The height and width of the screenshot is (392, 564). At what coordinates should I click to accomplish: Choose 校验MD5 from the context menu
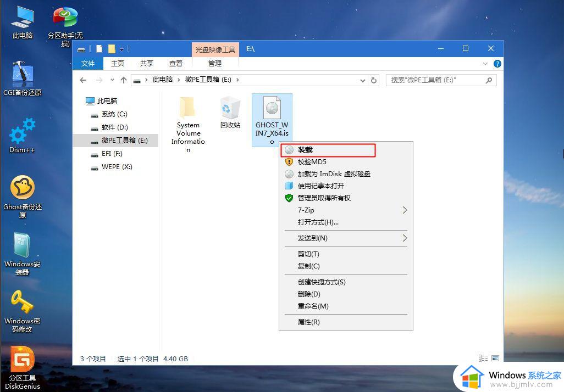346,162
